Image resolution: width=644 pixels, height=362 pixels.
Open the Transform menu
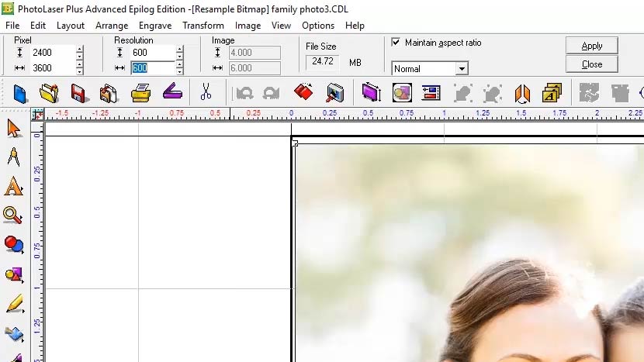203,26
